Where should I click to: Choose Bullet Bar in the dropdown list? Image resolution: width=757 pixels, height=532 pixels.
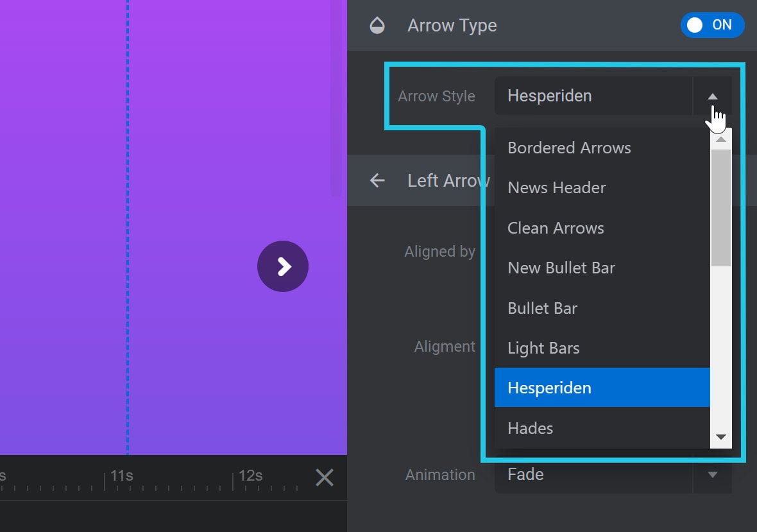pyautogui.click(x=602, y=308)
